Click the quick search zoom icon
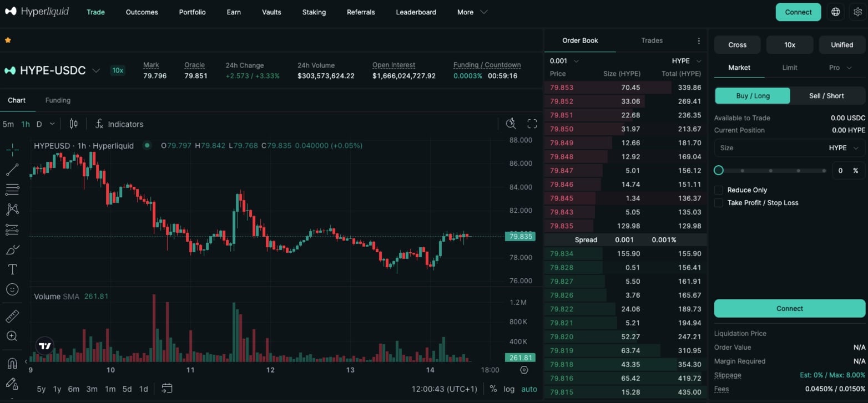The image size is (868, 403). [x=511, y=124]
